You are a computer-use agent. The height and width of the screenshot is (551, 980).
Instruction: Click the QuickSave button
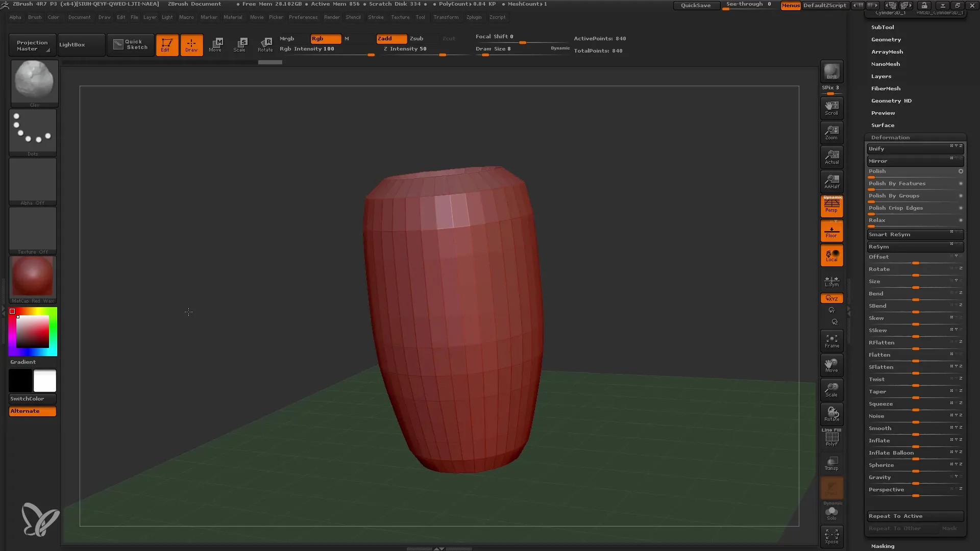click(695, 5)
